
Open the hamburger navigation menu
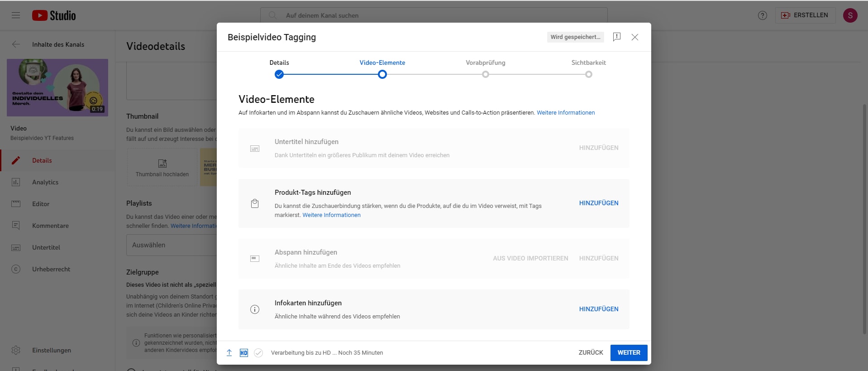tap(16, 15)
